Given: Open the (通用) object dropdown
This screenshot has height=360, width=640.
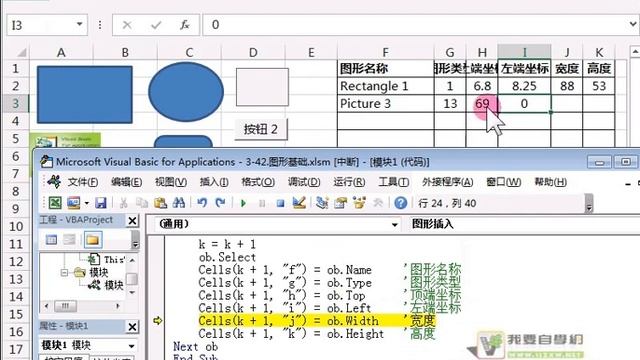Looking at the screenshot, I should coord(394,224).
